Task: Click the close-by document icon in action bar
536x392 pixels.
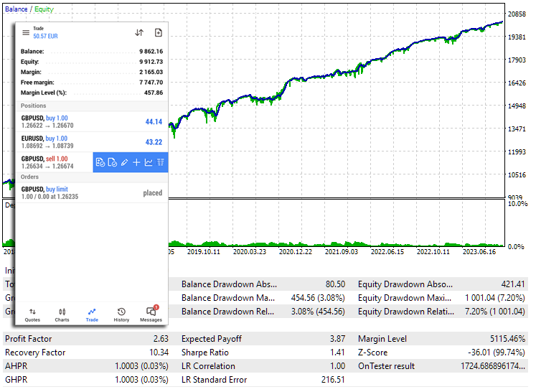Action: [113, 163]
